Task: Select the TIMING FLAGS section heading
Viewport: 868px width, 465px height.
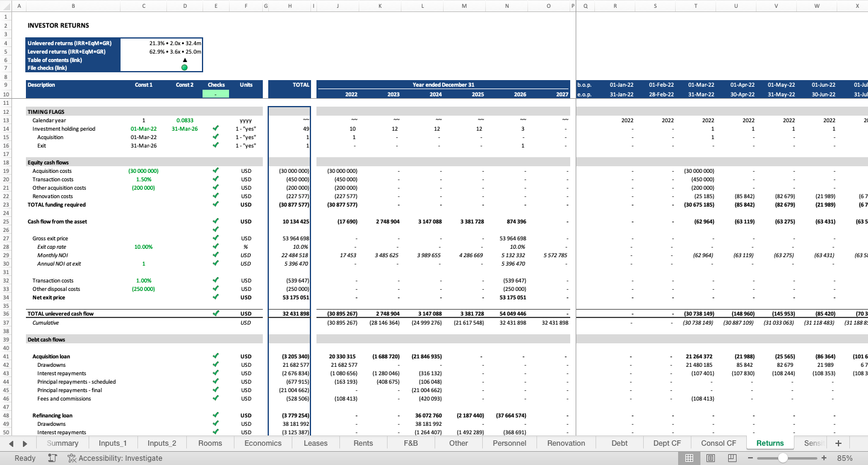Action: click(x=46, y=112)
